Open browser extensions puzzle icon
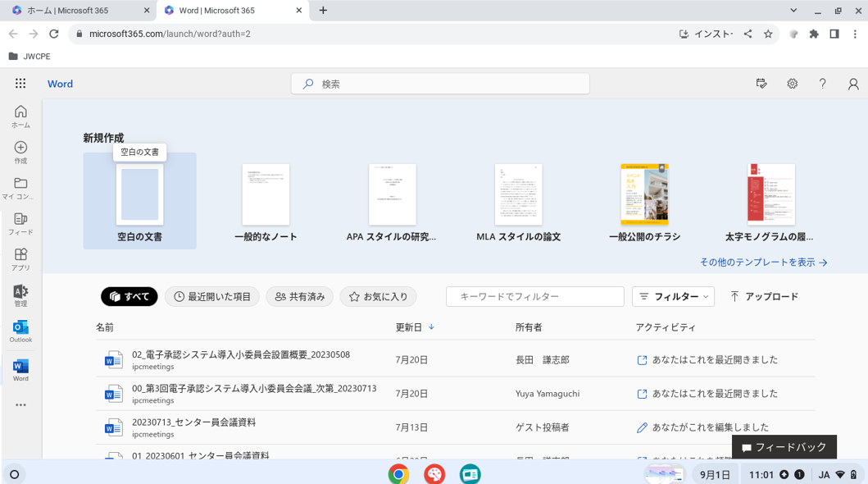This screenshot has height=484, width=868. tap(814, 34)
